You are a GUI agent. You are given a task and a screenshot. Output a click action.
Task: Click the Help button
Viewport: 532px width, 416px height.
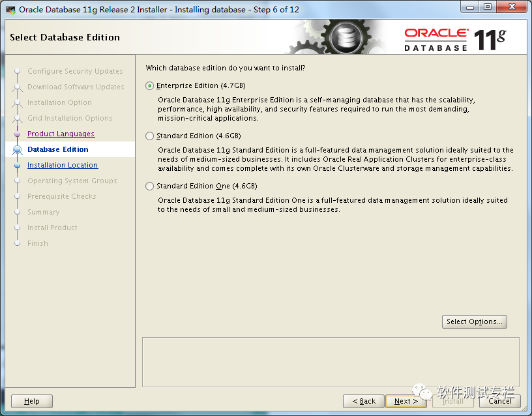tap(32, 401)
